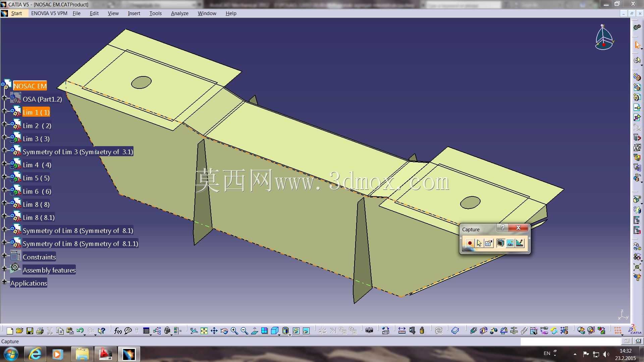The image size is (644, 362).
Task: Click Fit All In view icon
Action: coord(204,331)
